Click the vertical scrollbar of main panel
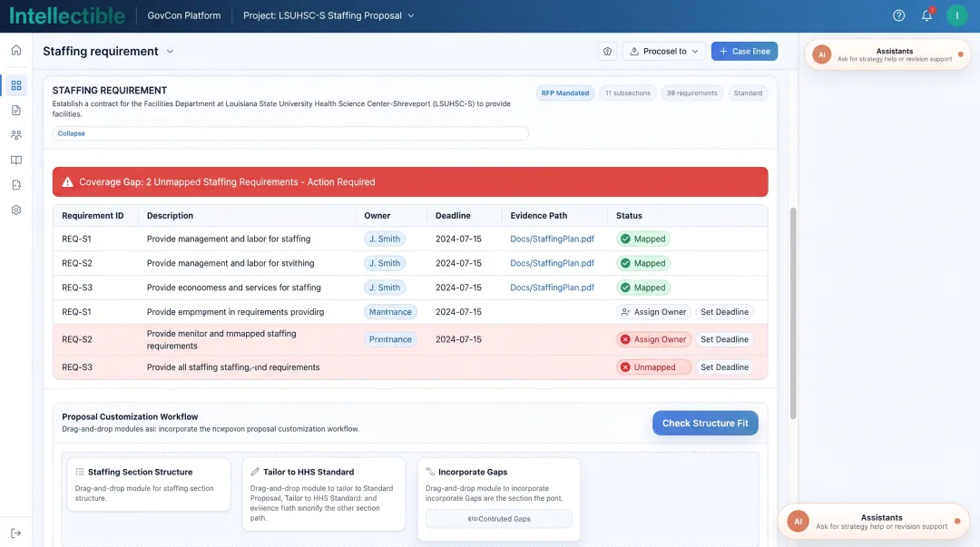980x547 pixels. click(793, 313)
